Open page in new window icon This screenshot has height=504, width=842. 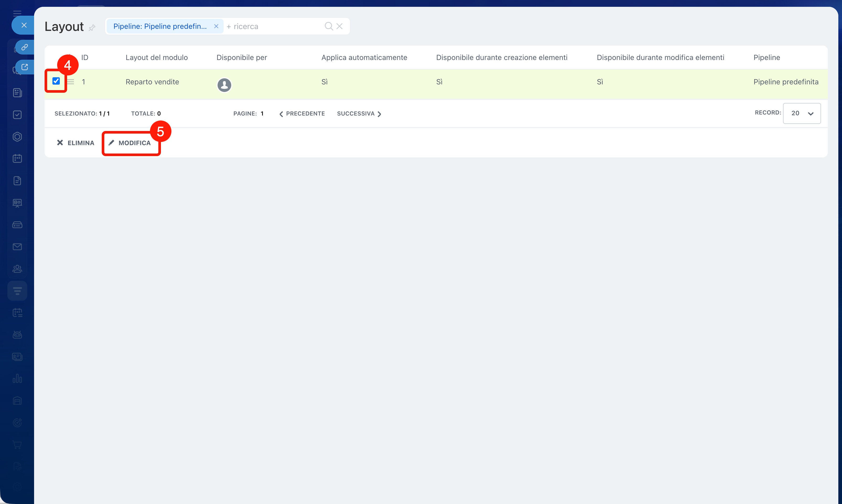click(24, 67)
